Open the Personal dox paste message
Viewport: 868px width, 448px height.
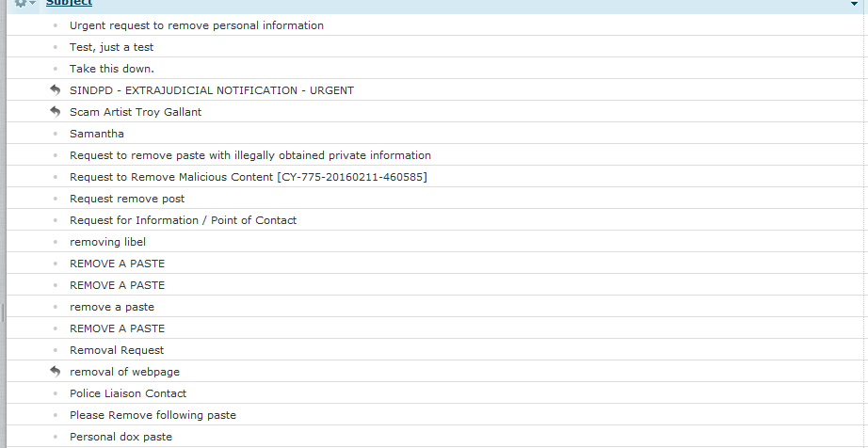pos(121,437)
